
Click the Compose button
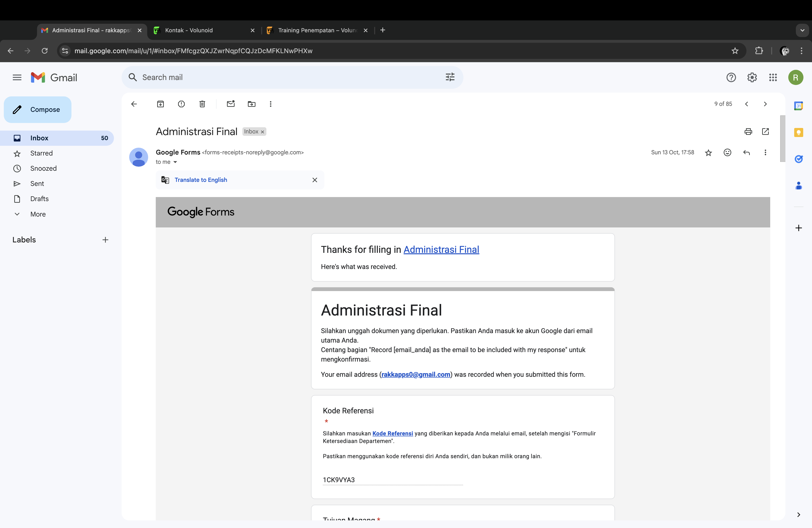(x=38, y=109)
